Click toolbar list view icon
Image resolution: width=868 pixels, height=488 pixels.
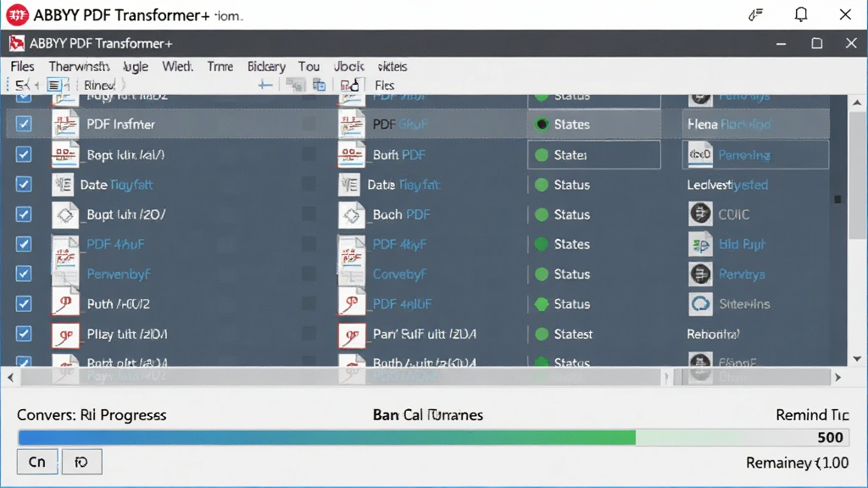tap(53, 86)
